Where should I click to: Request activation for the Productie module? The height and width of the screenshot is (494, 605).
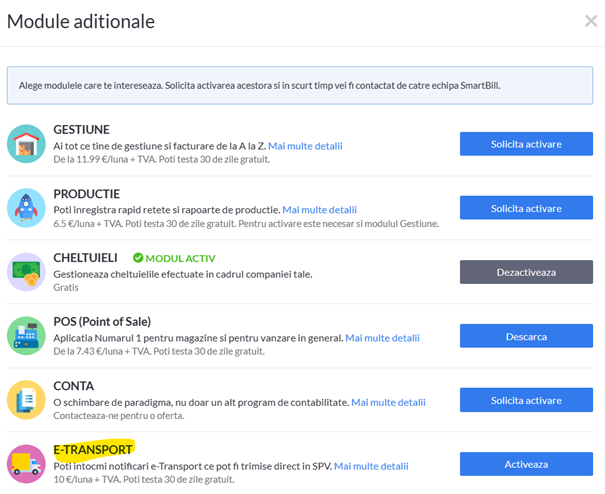[526, 208]
